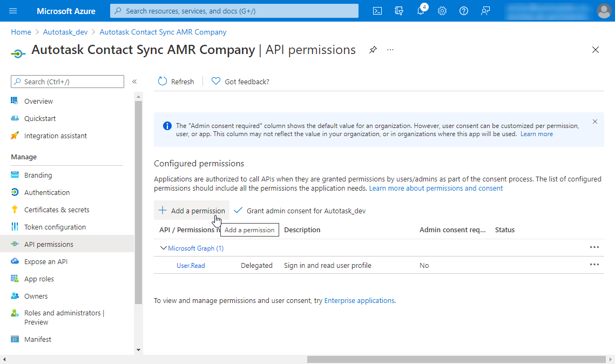Collapse the Microsoft Graph permission group

point(164,248)
